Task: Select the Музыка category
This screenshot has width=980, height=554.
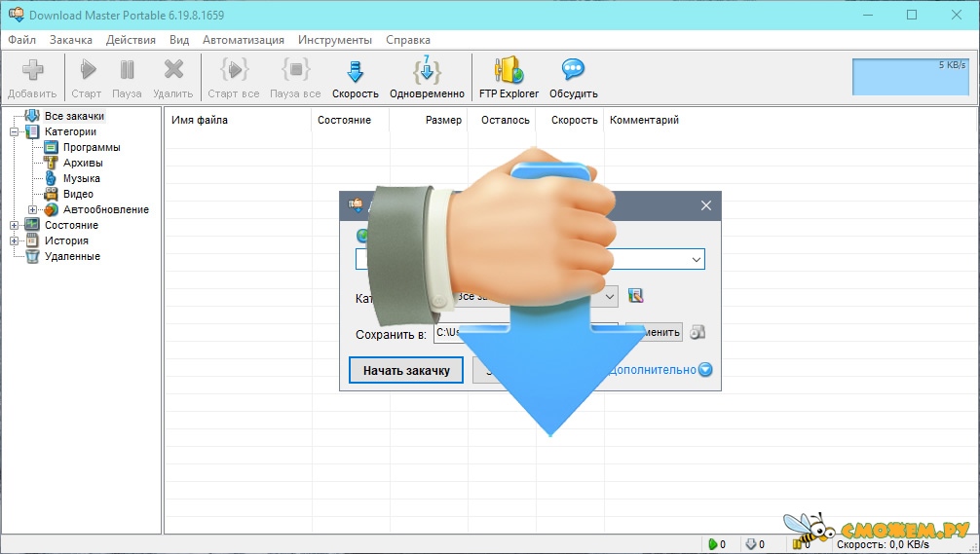Action: (81, 178)
